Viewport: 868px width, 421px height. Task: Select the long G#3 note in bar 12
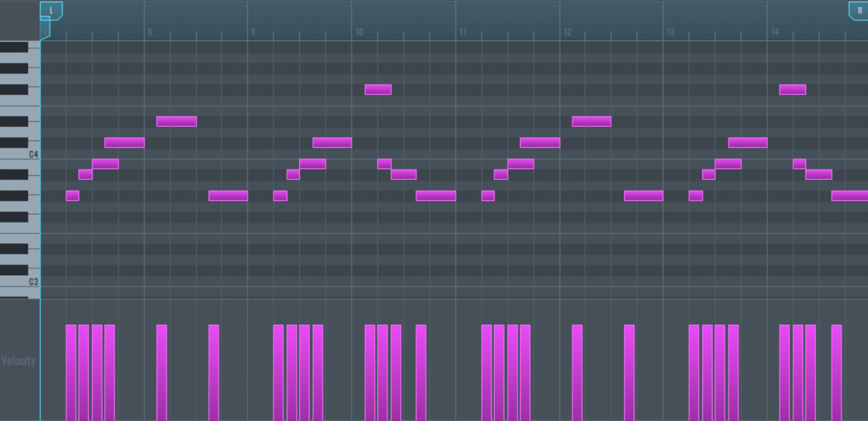644,196
